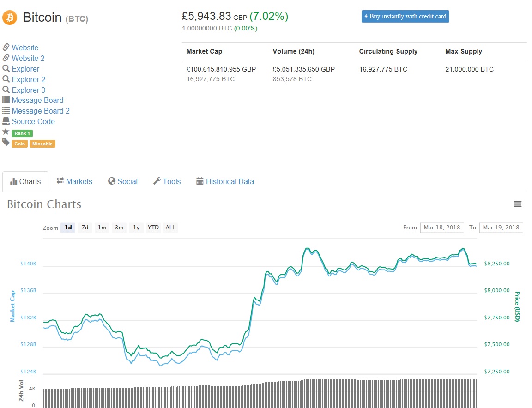Open the Explorer link
532x408 pixels.
tap(25, 69)
